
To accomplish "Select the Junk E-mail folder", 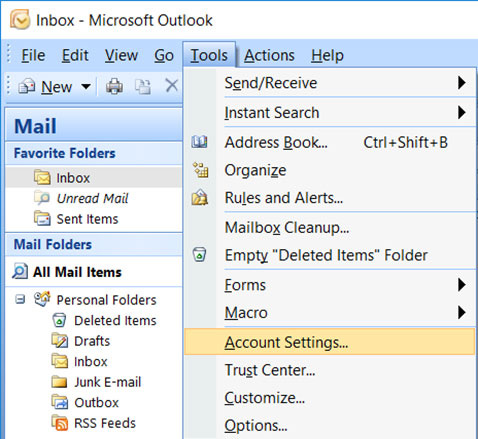I will 108,382.
